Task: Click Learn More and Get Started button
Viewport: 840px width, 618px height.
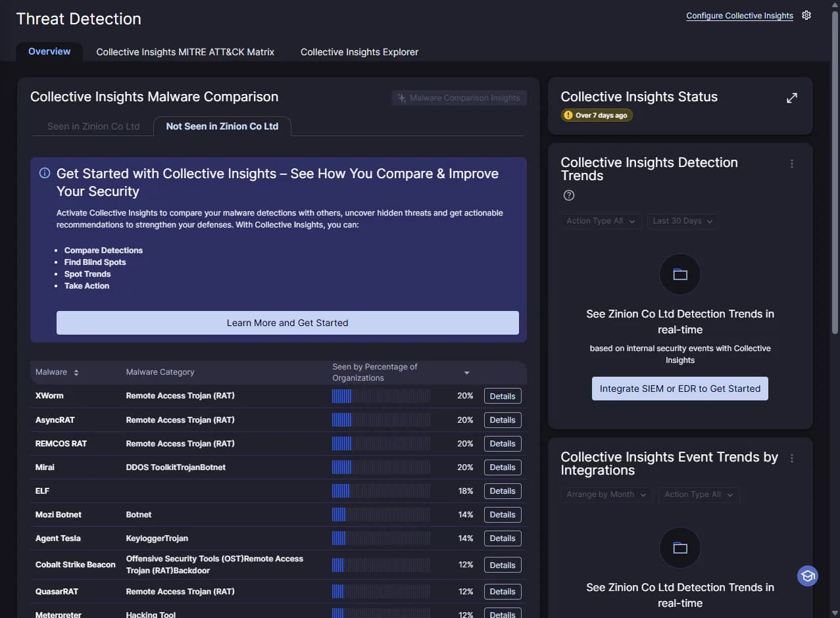Action: tap(287, 323)
